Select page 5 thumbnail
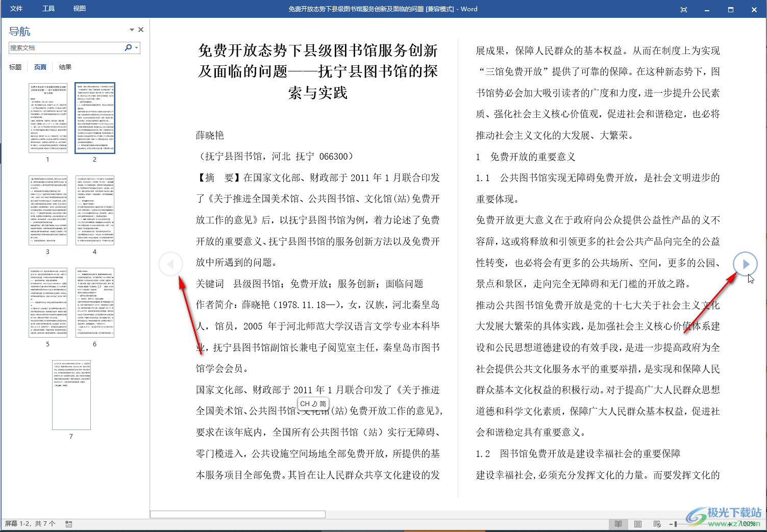 tap(48, 302)
